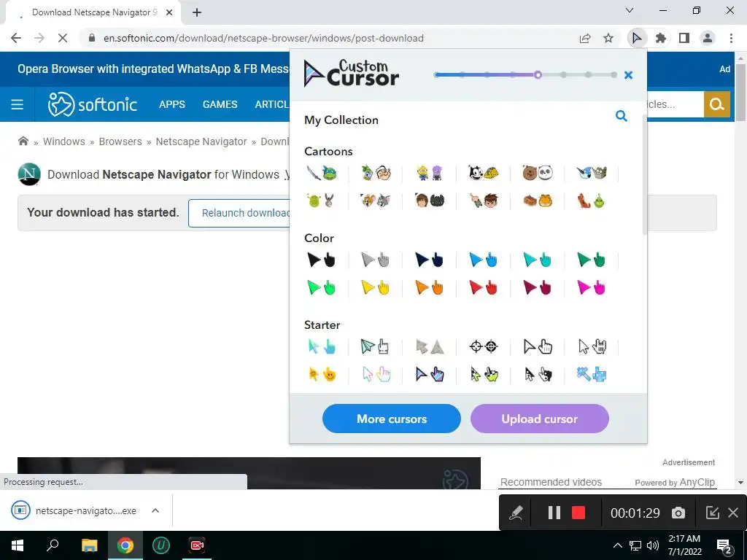This screenshot has height=560, width=747.
Task: Open search in Custom Cursor popup
Action: point(622,116)
